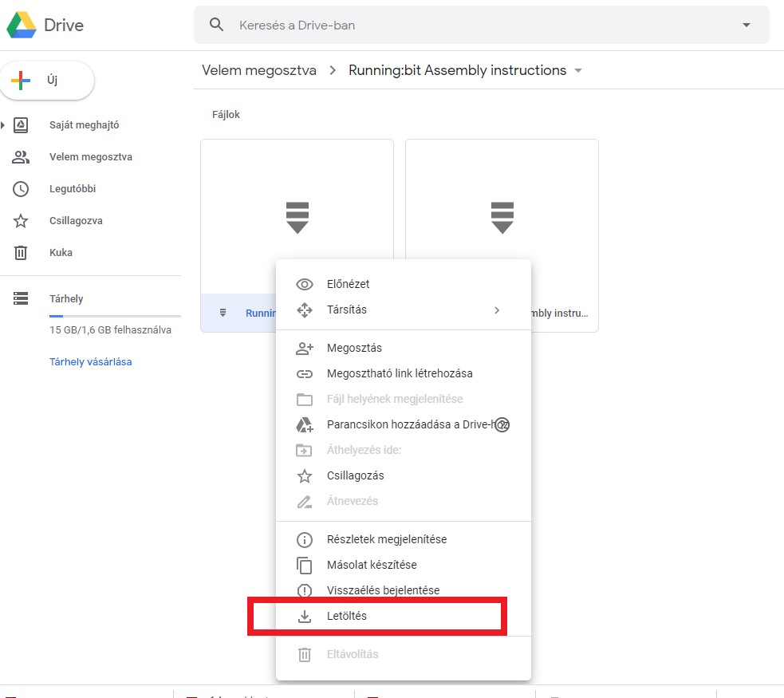The width and height of the screenshot is (784, 698).
Task: Click the Új (New) button
Action: (48, 81)
